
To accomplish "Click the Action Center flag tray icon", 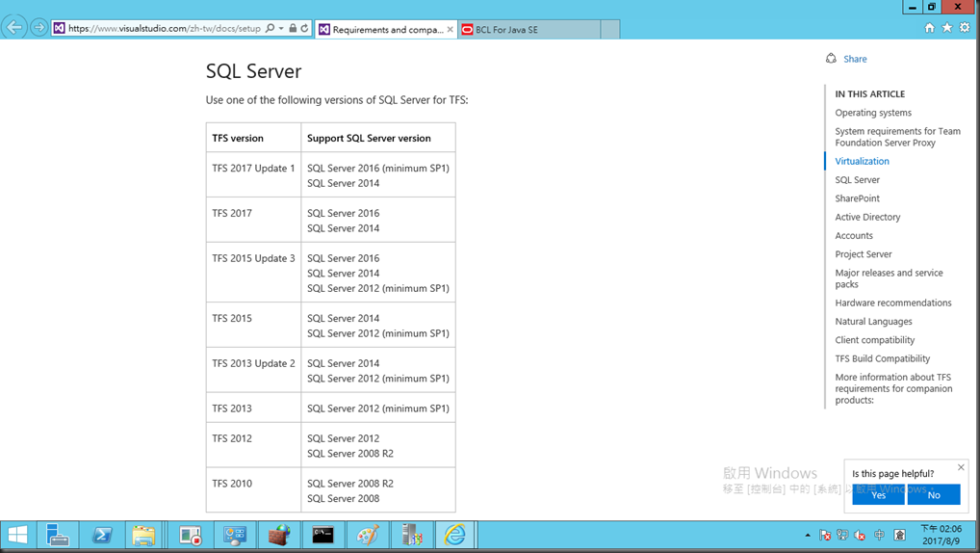I will pyautogui.click(x=825, y=536).
